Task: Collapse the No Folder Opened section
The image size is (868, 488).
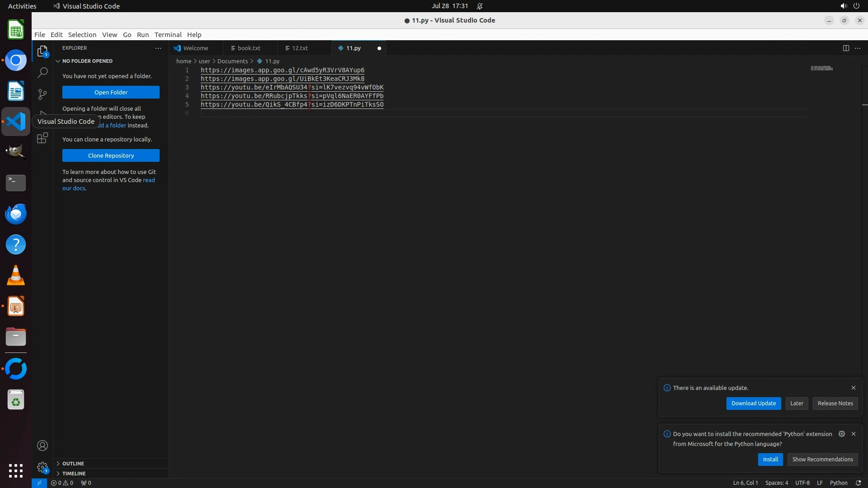Action: [87, 61]
